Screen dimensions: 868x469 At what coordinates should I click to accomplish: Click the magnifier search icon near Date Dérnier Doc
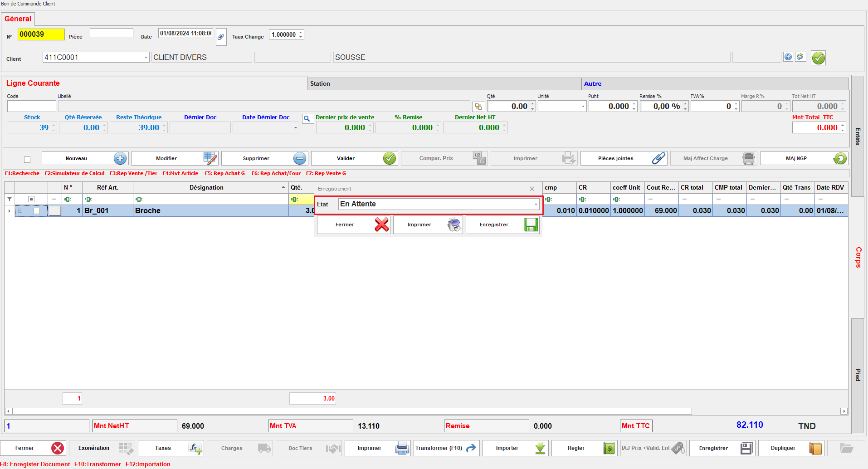tap(307, 118)
